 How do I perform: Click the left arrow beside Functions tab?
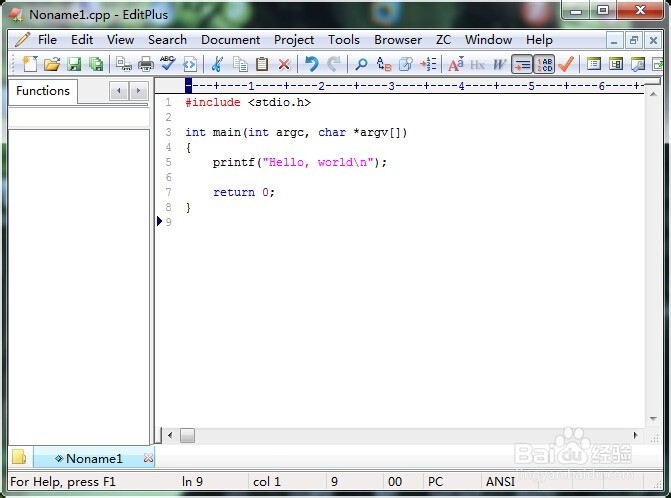[119, 91]
